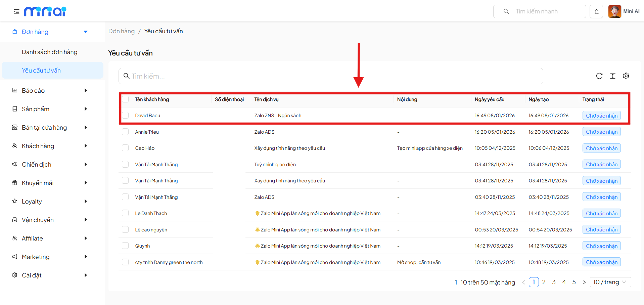The image size is (644, 305).
Task: Click the Mimai logo
Action: [x=45, y=12]
